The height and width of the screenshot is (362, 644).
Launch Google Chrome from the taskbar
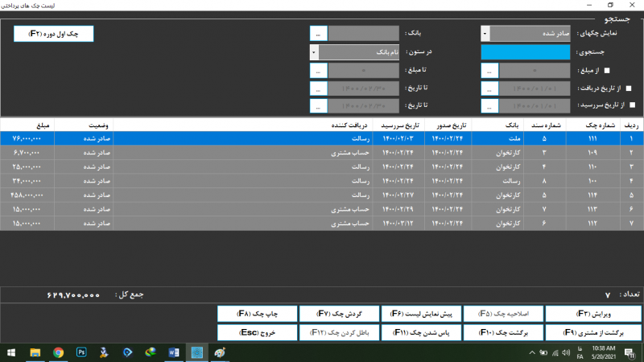tap(58, 352)
